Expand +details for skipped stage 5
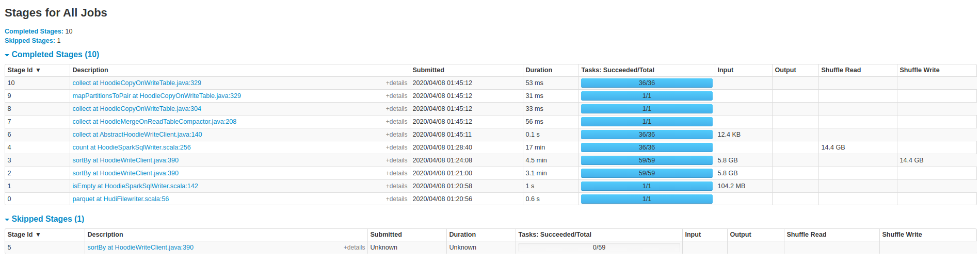The image size is (980, 264). pyautogui.click(x=354, y=247)
